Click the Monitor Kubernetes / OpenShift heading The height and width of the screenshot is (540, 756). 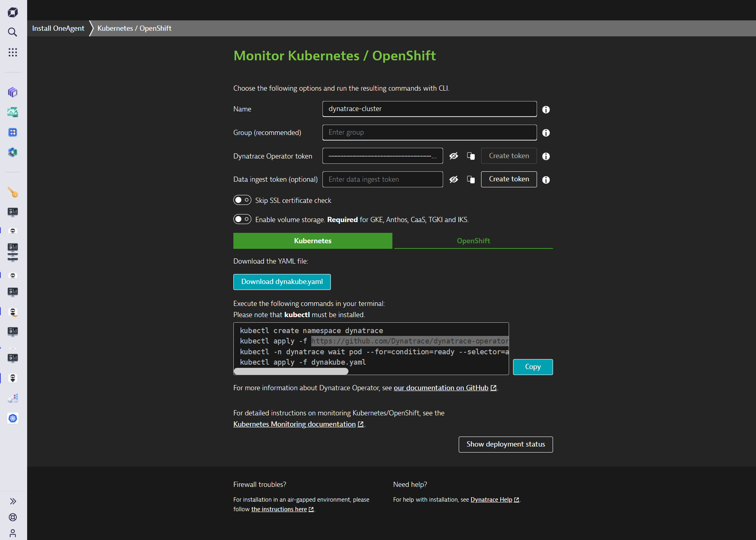pyautogui.click(x=334, y=56)
